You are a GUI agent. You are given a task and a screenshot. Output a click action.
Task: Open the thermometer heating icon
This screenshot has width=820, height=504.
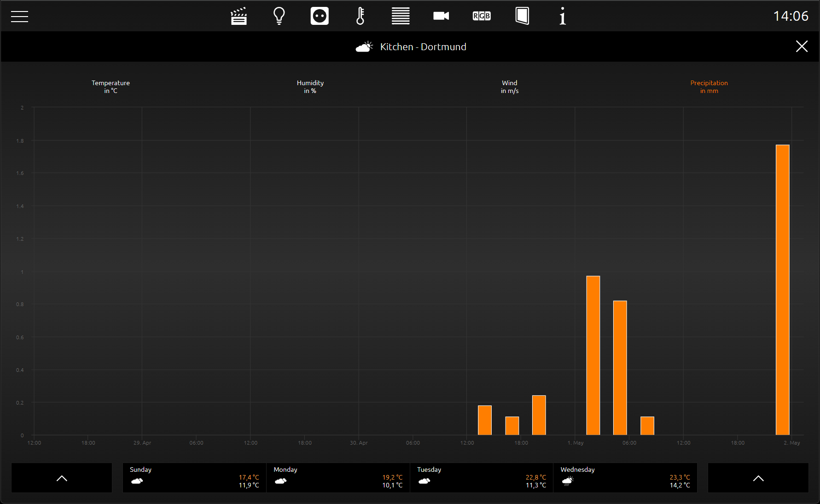(360, 16)
